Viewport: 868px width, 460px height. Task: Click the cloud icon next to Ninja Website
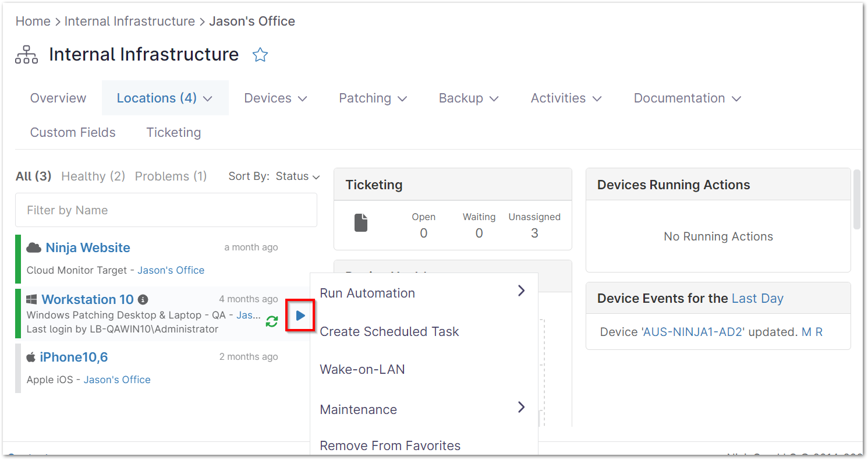coord(34,247)
